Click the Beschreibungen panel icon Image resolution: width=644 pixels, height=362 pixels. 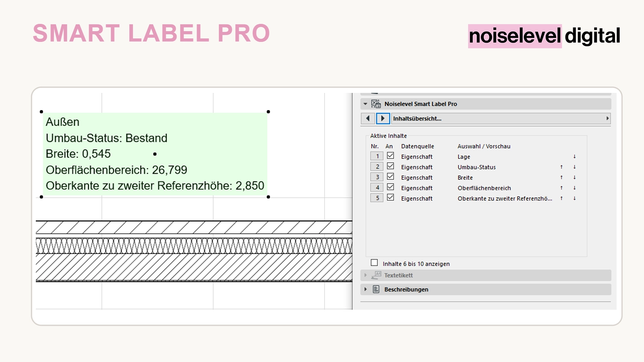click(376, 289)
